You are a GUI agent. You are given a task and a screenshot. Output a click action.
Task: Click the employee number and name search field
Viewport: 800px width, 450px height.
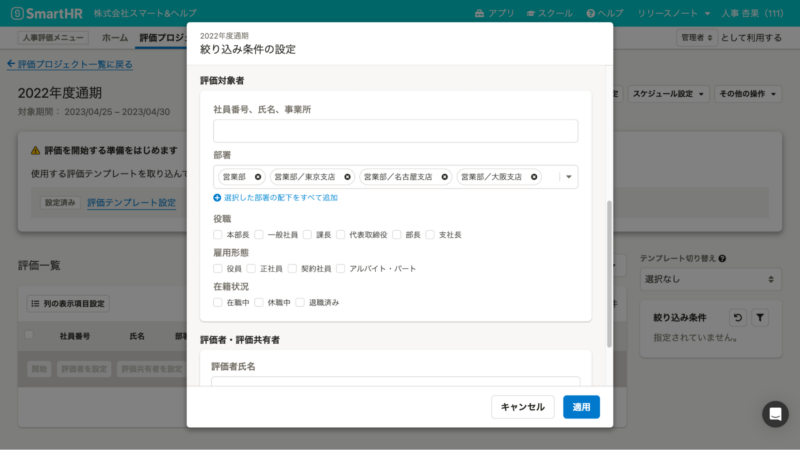tap(395, 131)
